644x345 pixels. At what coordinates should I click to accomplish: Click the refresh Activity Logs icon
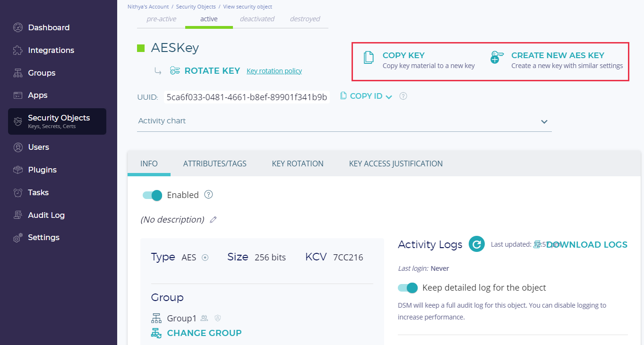(477, 244)
